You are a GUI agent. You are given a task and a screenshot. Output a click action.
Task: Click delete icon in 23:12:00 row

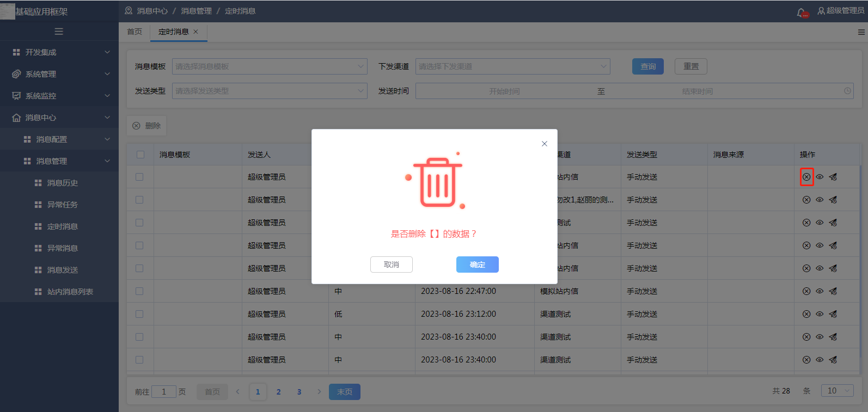(806, 314)
